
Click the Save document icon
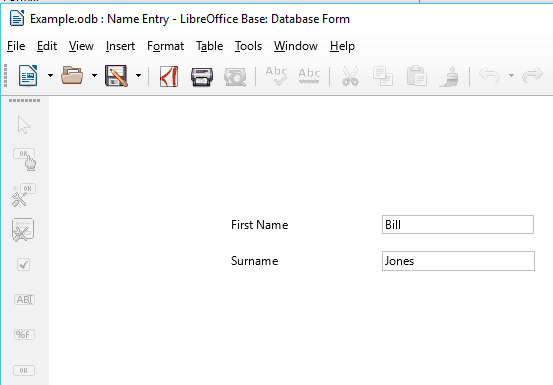tap(116, 75)
